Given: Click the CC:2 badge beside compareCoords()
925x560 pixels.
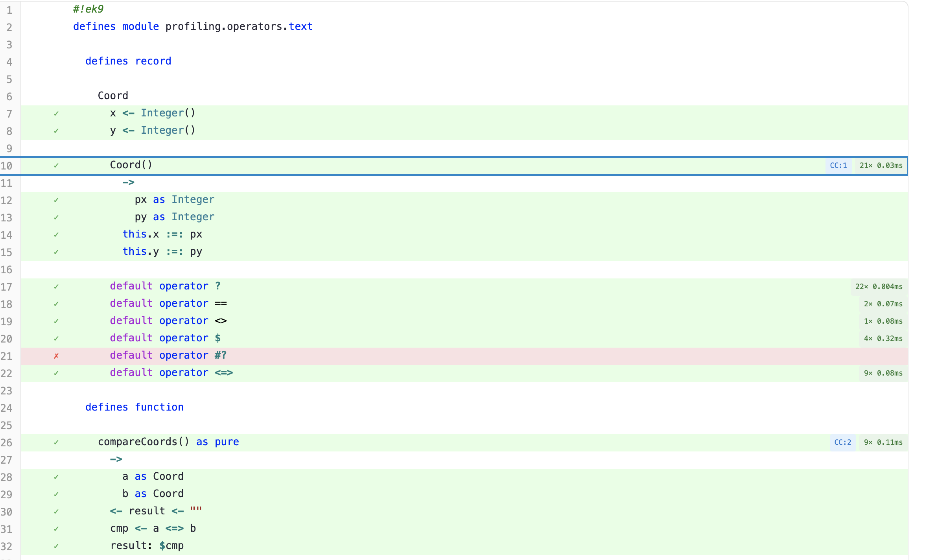Looking at the screenshot, I should [x=843, y=442].
